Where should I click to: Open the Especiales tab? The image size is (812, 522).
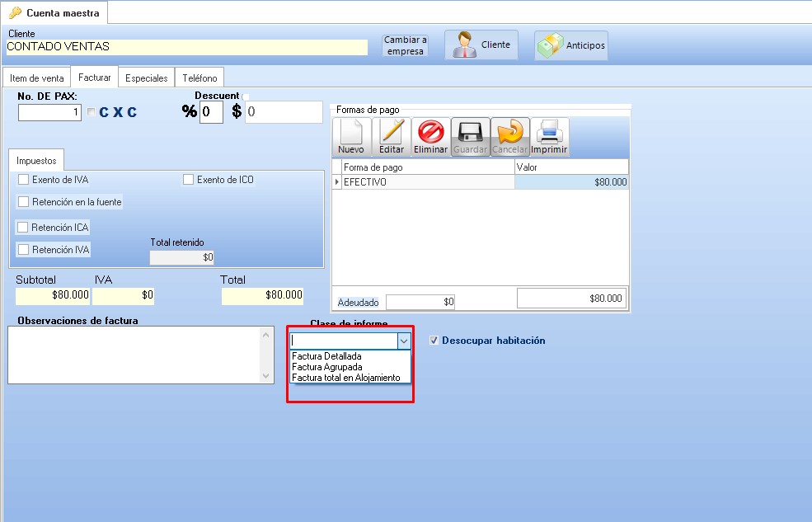pos(146,78)
